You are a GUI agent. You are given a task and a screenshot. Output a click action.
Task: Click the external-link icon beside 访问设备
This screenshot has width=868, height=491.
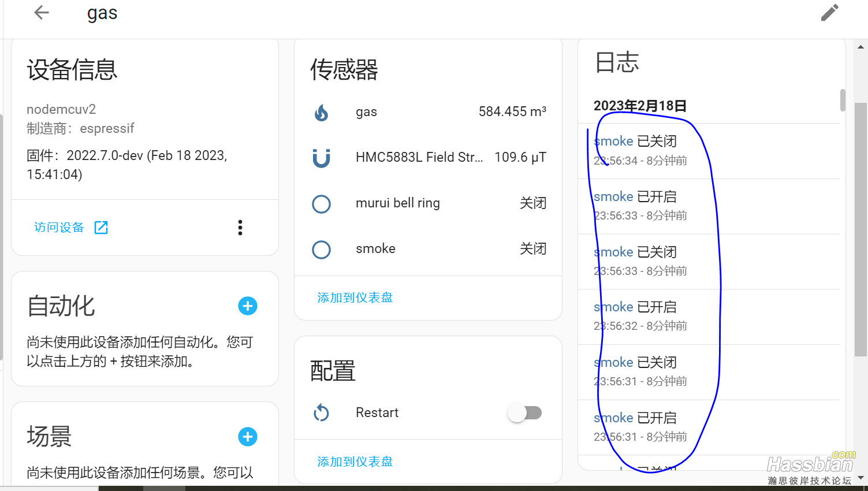(x=101, y=228)
